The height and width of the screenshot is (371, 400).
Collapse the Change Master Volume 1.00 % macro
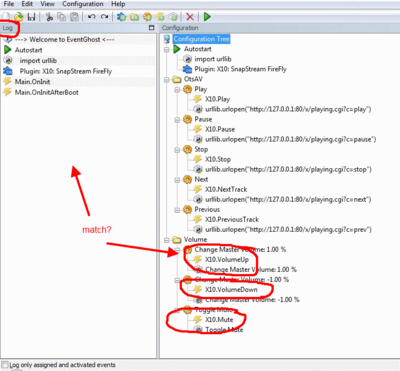(177, 250)
